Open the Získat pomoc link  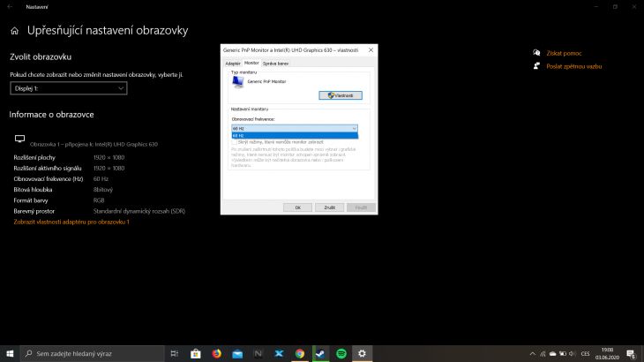coord(564,53)
